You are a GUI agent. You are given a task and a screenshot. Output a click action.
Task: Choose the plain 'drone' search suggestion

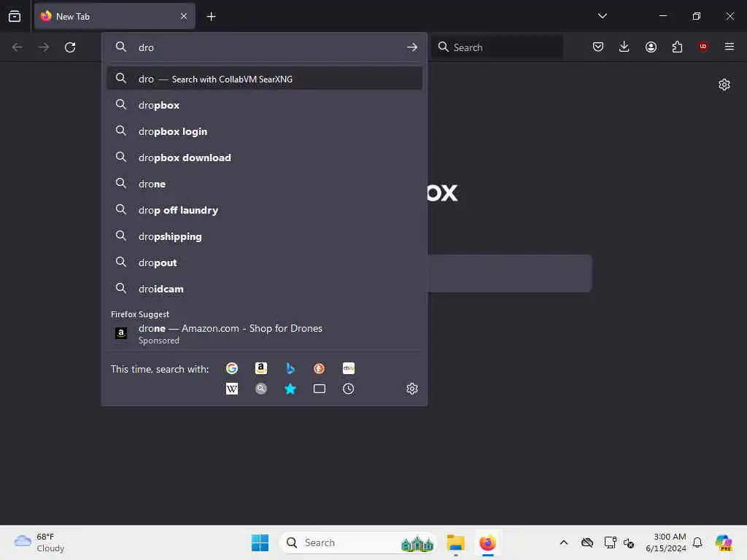point(264,184)
